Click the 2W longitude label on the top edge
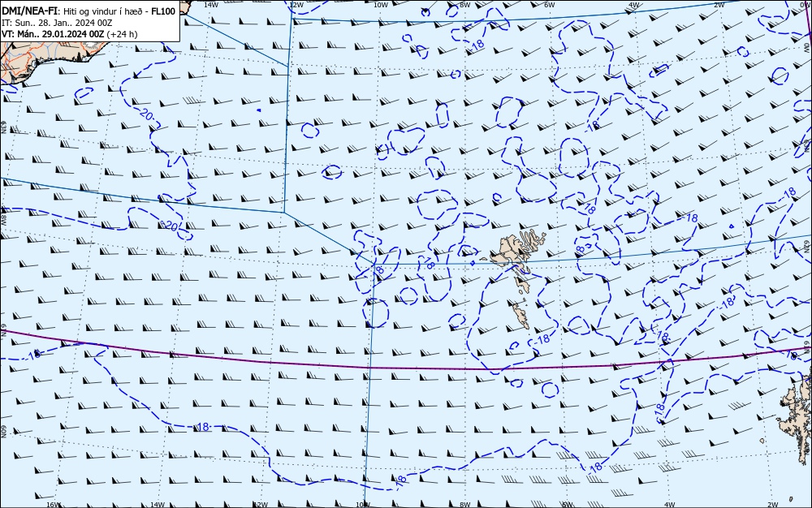This screenshot has height=508, width=812. [719, 5]
